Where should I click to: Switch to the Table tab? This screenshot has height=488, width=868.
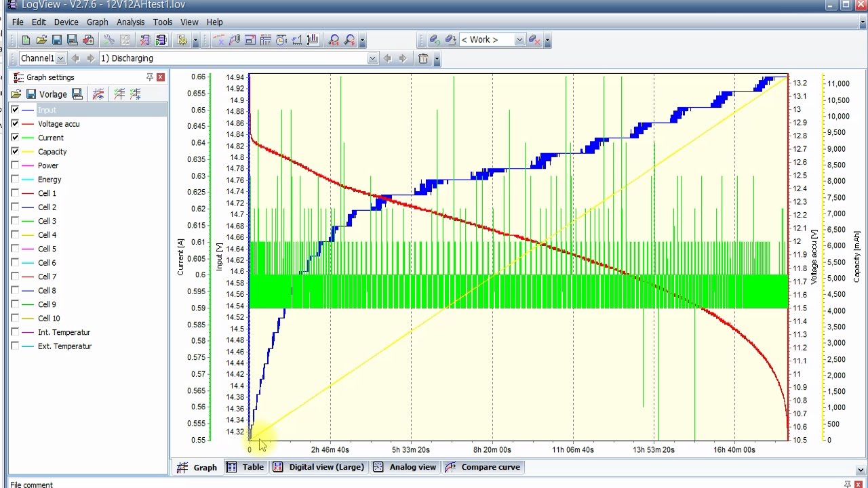(x=245, y=467)
